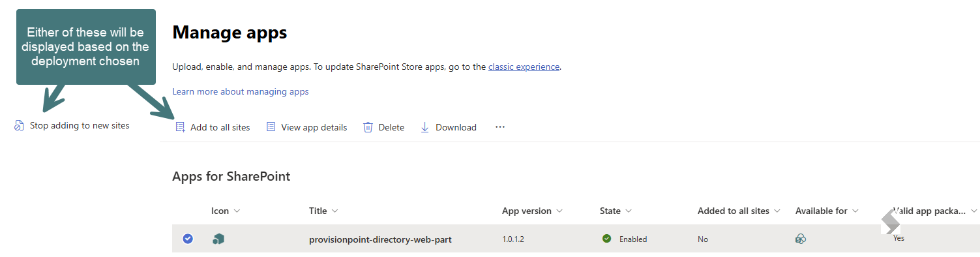
Task: Click the Valid app package column header
Action: 930,211
